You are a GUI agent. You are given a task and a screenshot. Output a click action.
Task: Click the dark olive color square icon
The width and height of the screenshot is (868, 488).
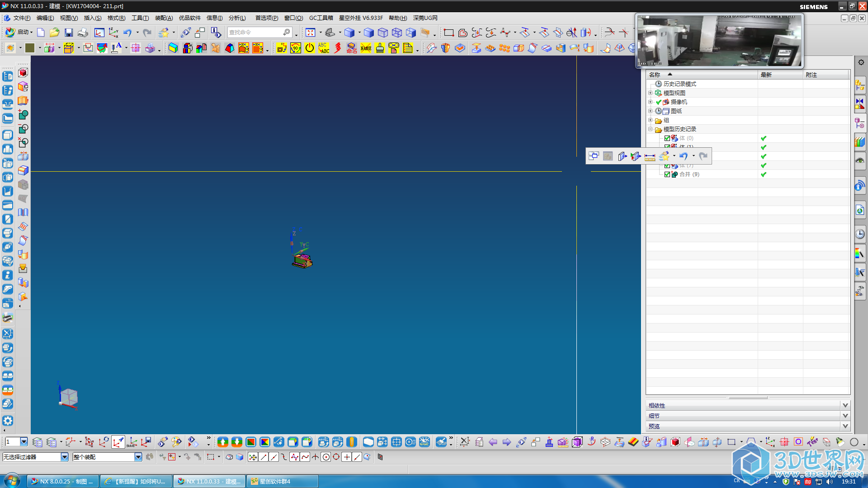tap(30, 48)
